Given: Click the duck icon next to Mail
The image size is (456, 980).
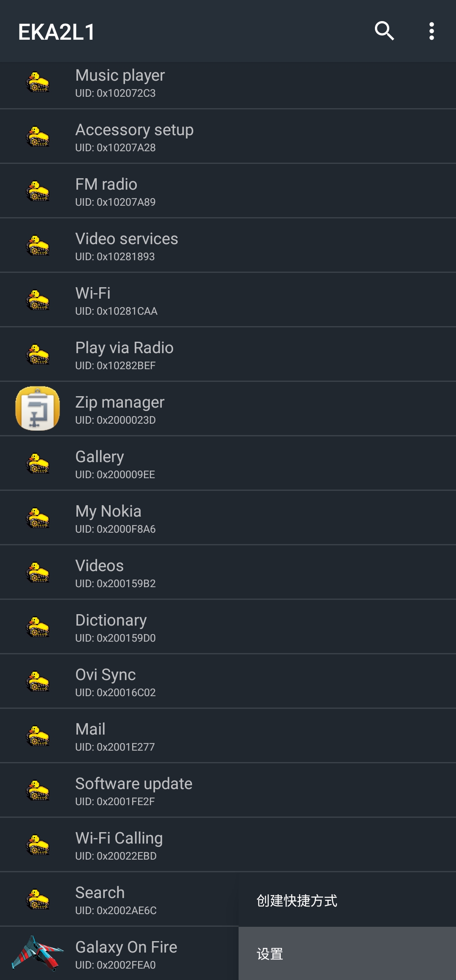Looking at the screenshot, I should click(38, 736).
